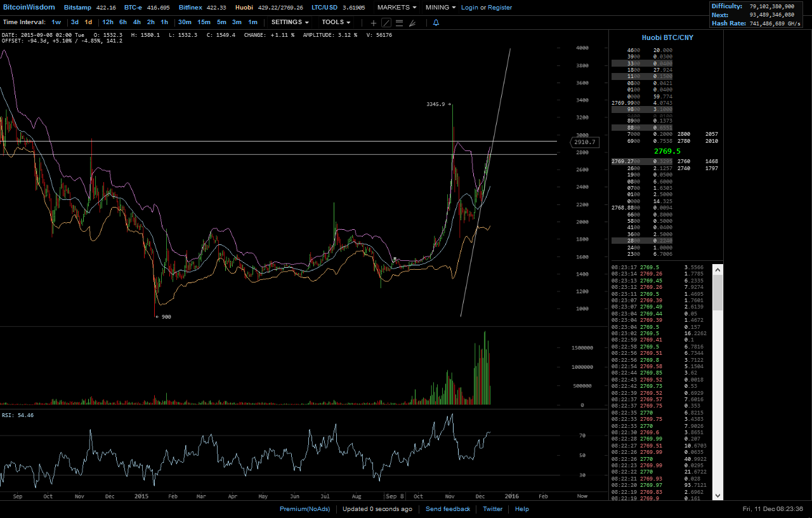Click the Twitter icon link in bottom bar
The height and width of the screenshot is (518, 812).
click(x=492, y=508)
